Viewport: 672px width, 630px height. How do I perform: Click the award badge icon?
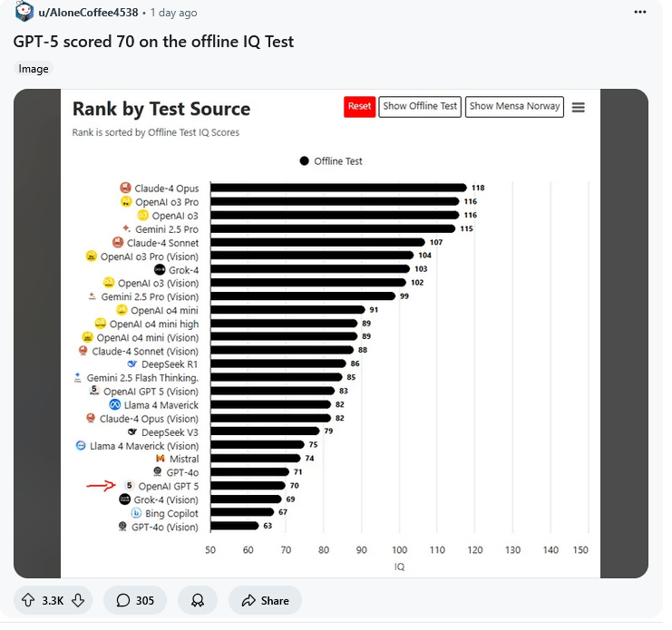coord(197,600)
